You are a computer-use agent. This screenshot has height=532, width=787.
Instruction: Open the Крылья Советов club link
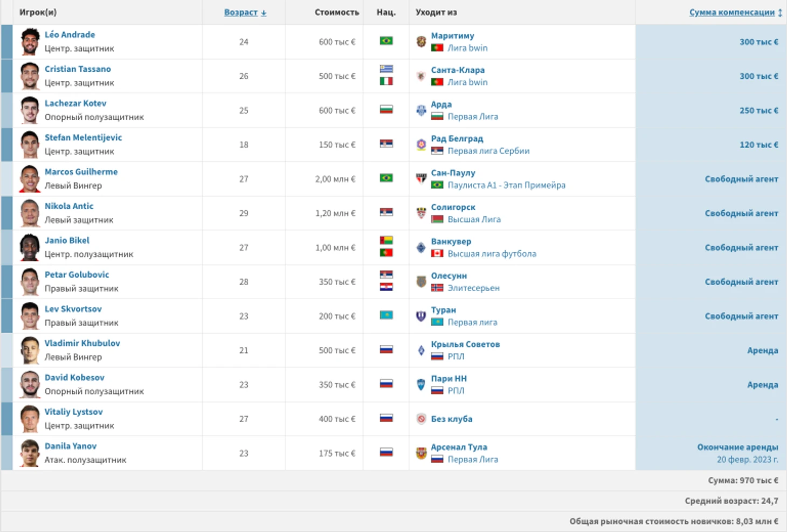point(465,344)
